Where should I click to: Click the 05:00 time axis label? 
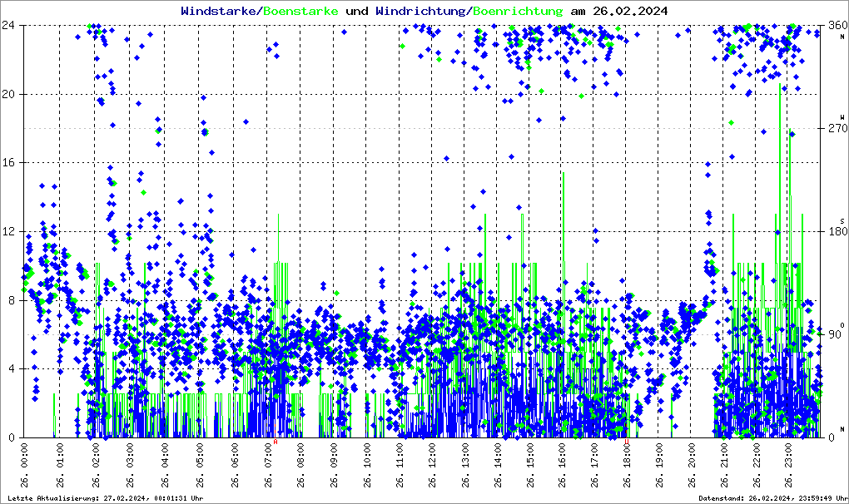click(x=200, y=466)
